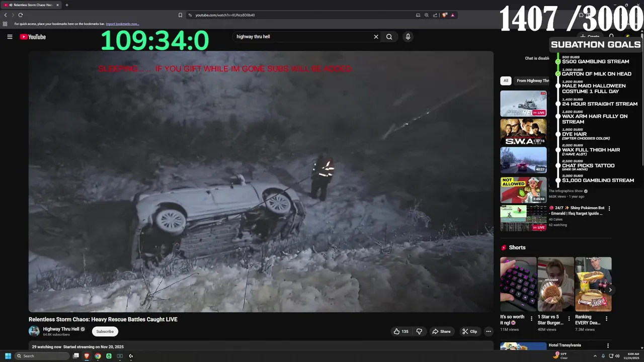The height and width of the screenshot is (362, 644).
Task: Open a new browser tab
Action: tap(66, 5)
